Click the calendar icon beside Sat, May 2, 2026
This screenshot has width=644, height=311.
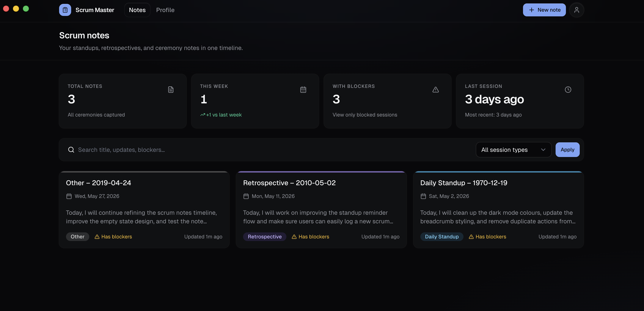pos(423,196)
